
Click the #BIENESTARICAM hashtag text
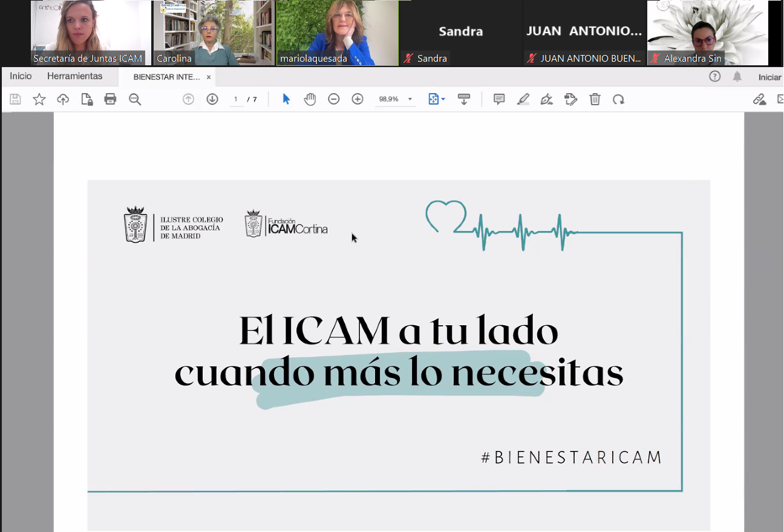572,457
